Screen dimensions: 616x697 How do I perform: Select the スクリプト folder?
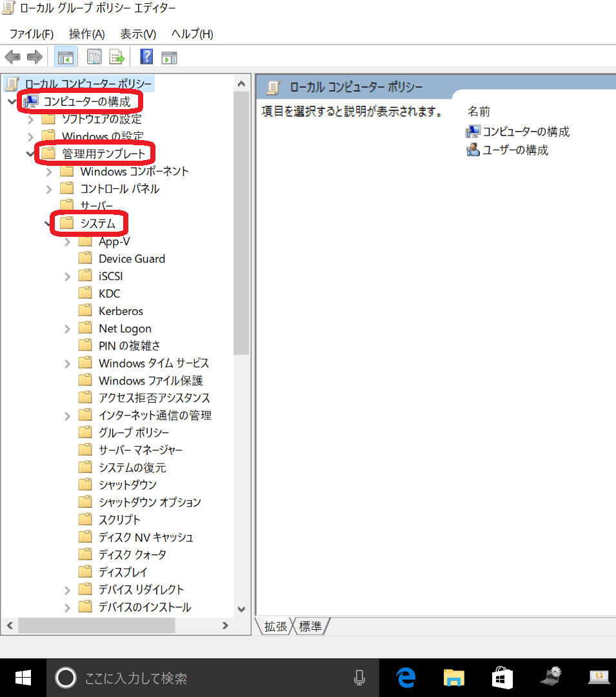pyautogui.click(x=119, y=520)
